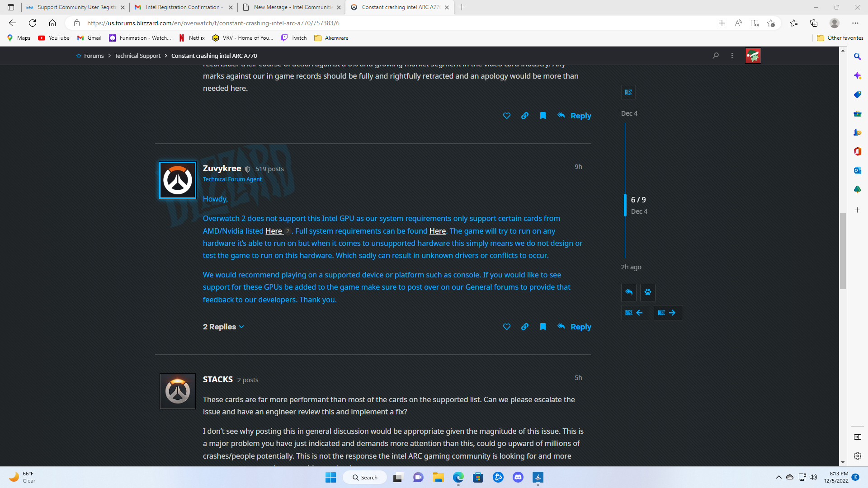Switch to the New Message Intel Communities tab

point(291,7)
